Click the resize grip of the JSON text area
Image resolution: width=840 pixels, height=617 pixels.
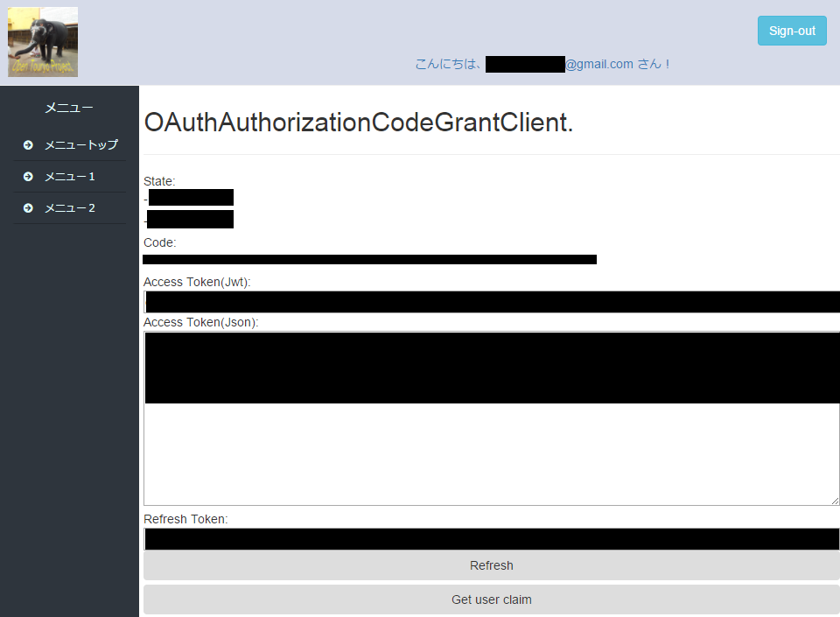click(834, 500)
